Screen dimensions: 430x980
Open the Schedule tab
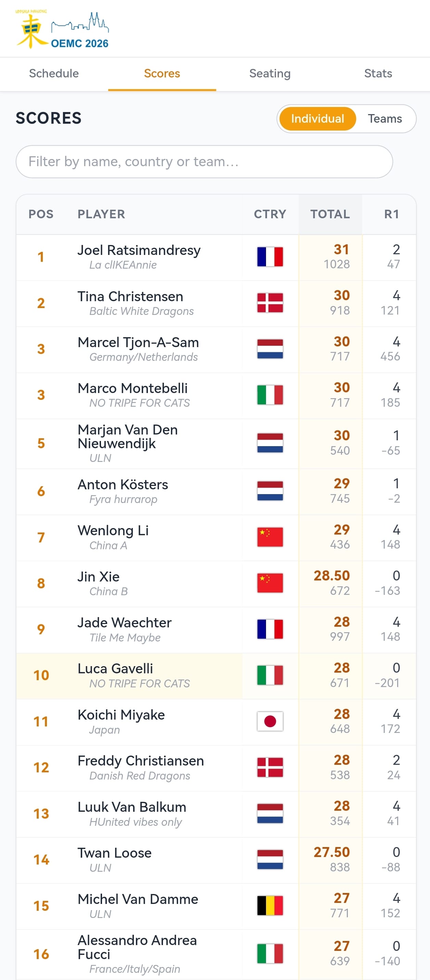pyautogui.click(x=54, y=74)
